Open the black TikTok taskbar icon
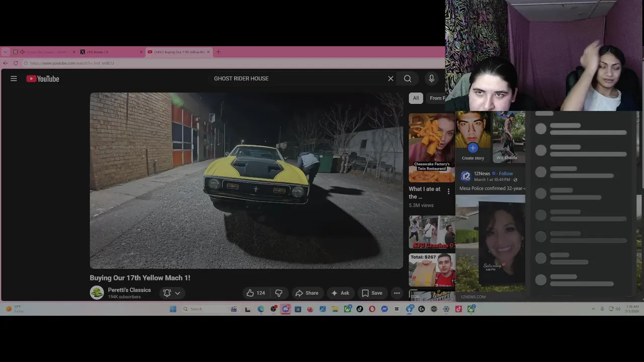644x362 pixels. click(360, 309)
